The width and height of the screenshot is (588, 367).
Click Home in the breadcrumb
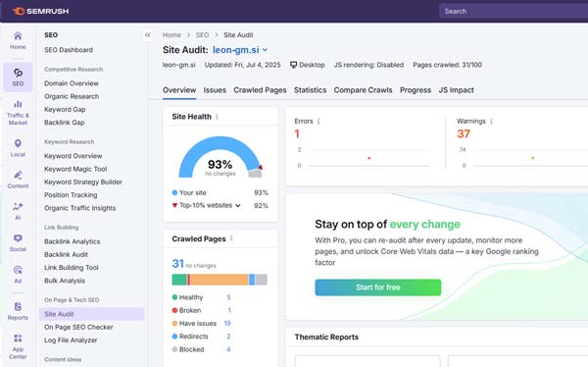(x=171, y=35)
